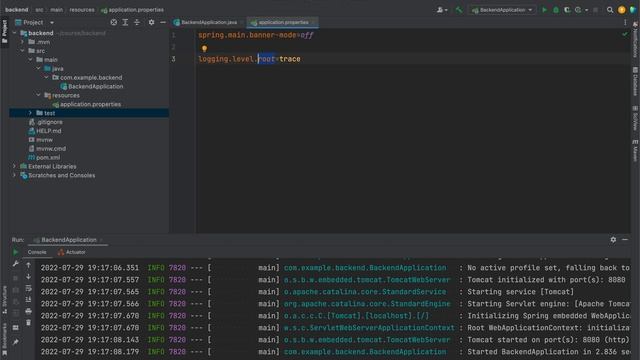Start debugging with the bug icon
This screenshot has width=640, height=360.
point(556,10)
